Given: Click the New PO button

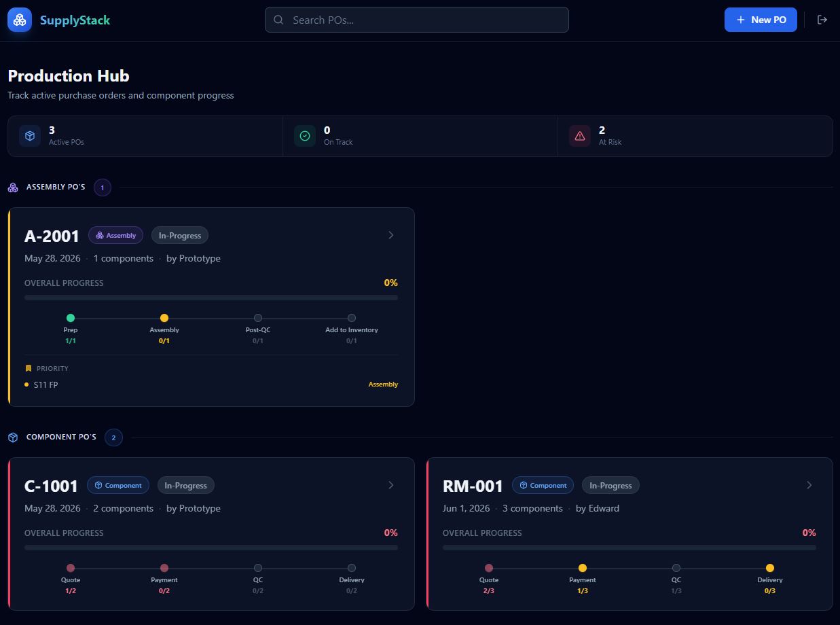Looking at the screenshot, I should [x=761, y=20].
